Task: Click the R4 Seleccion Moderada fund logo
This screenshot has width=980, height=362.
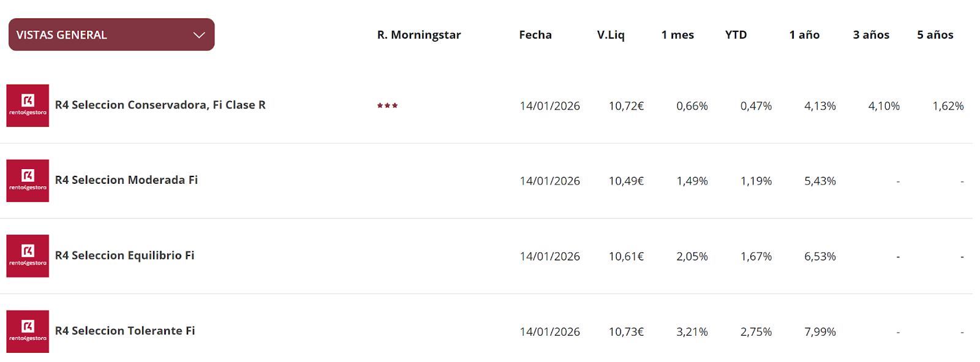Action: click(28, 181)
